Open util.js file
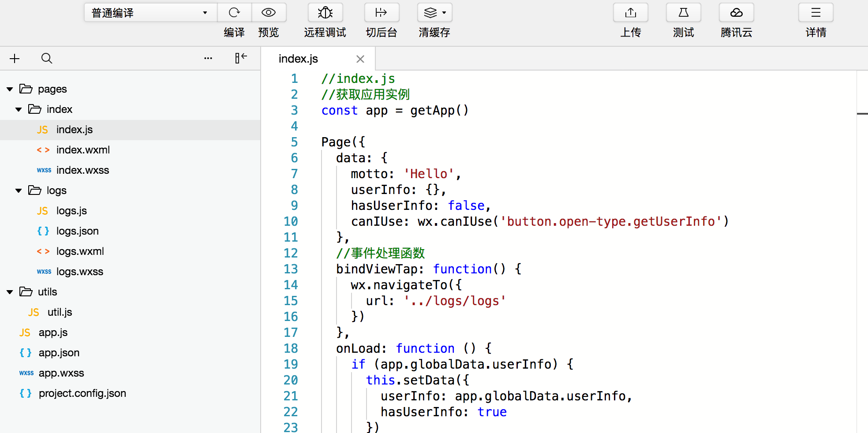This screenshot has height=433, width=868. [x=60, y=312]
